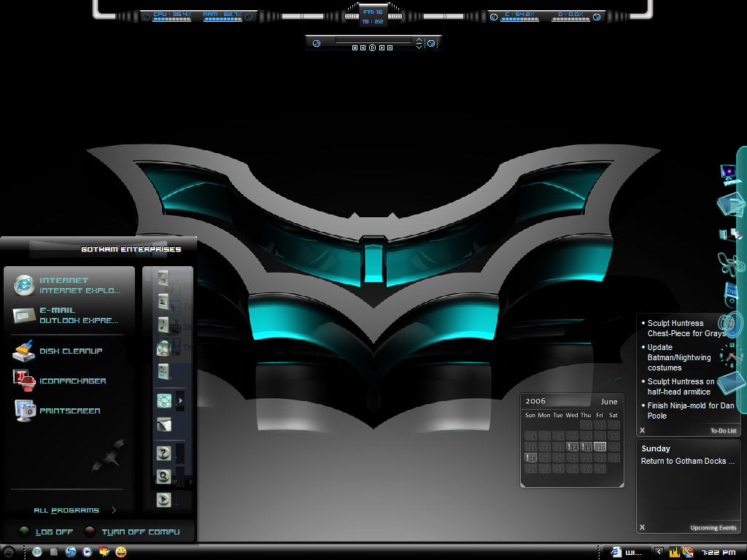
Task: Launch Outlook Express e-mail
Action: (67, 314)
